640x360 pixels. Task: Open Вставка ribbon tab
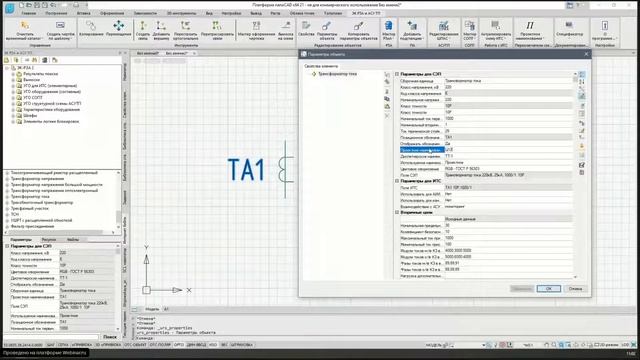click(x=84, y=13)
